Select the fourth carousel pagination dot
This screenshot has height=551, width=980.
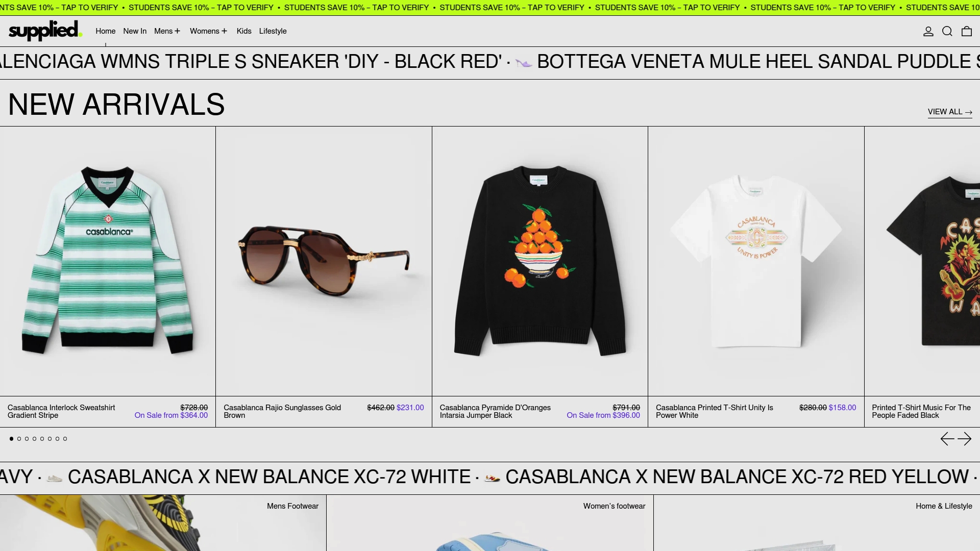point(35,439)
